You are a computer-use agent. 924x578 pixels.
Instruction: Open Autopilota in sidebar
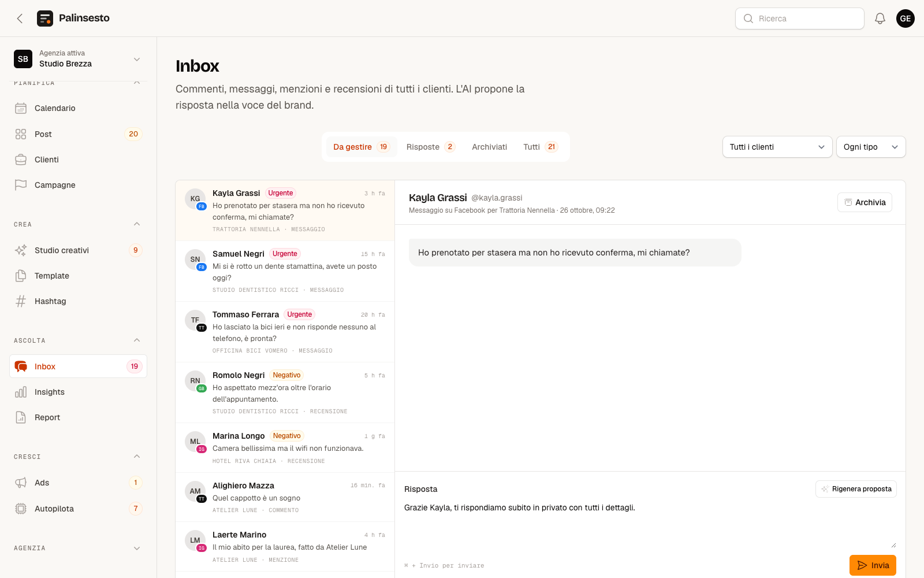tap(79, 509)
